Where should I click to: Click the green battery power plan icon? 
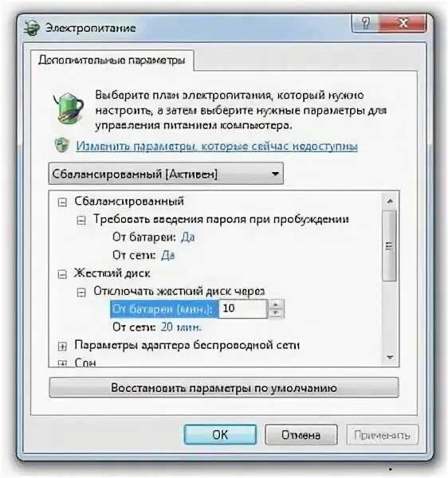tap(69, 108)
